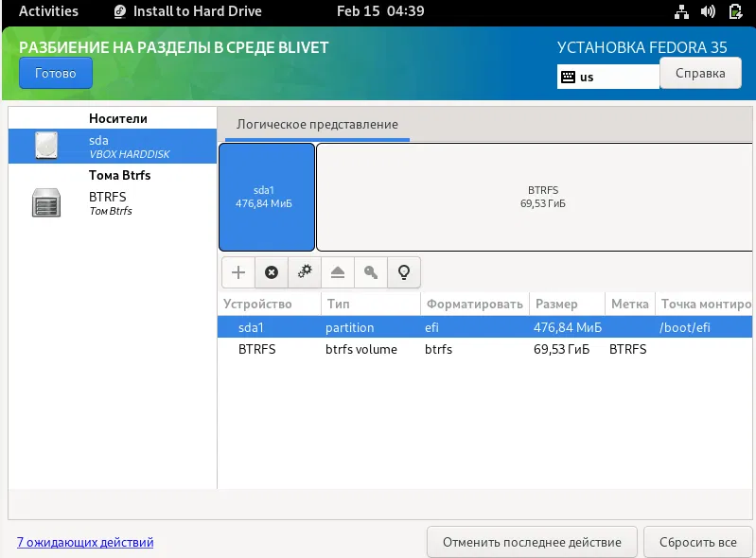Select the sda1 row device cell
The image size is (756, 558).
[x=251, y=327]
